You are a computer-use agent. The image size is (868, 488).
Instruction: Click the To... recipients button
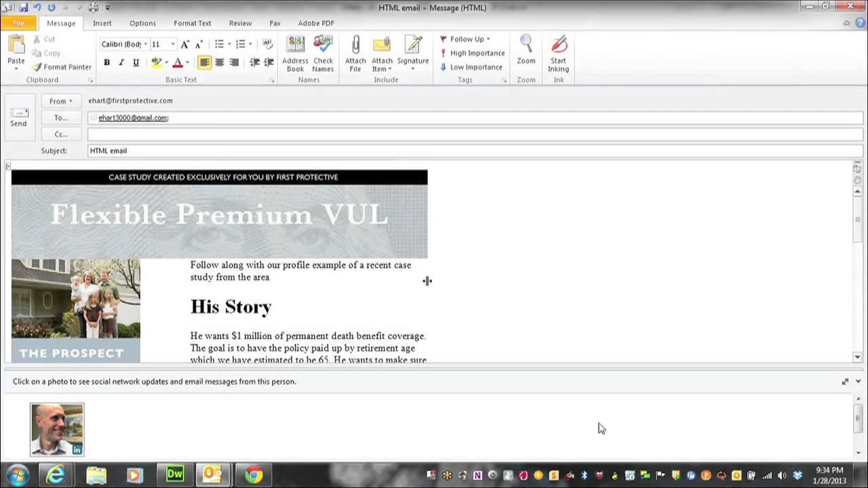(60, 118)
